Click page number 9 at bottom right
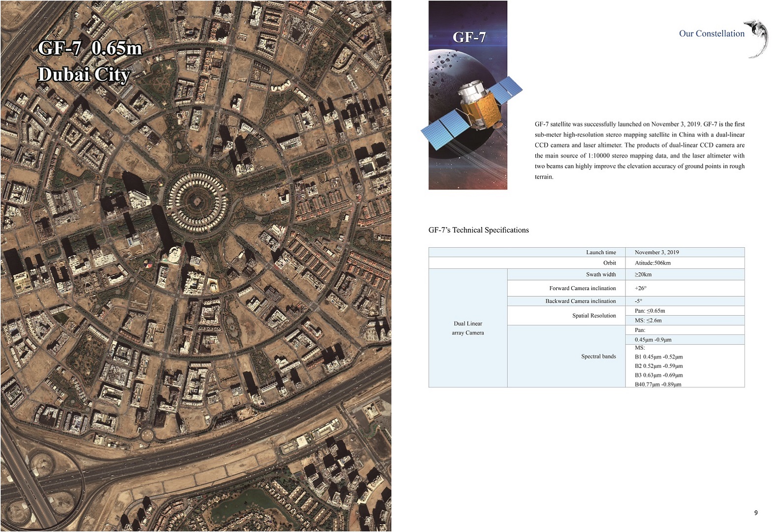Screen dimensions: 782x532 point(756,513)
